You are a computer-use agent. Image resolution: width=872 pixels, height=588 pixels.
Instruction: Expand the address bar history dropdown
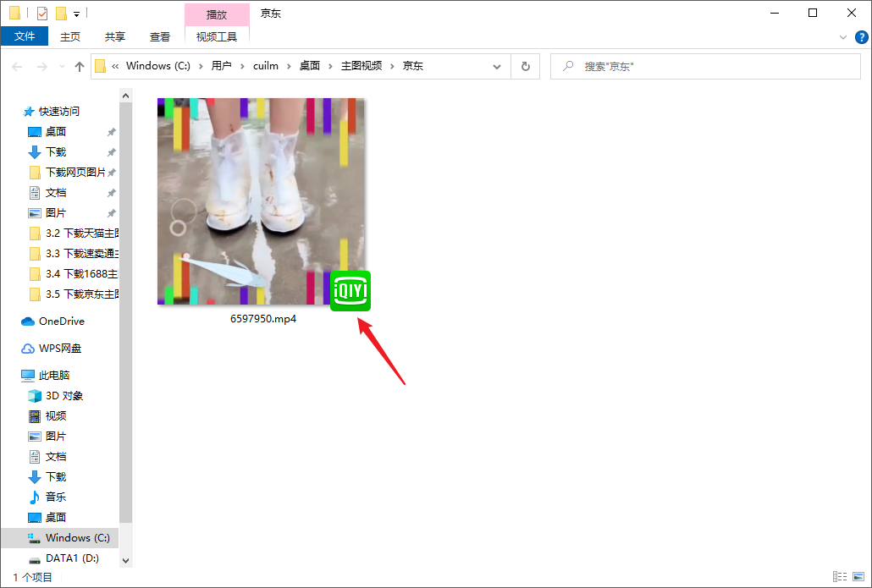(x=497, y=67)
